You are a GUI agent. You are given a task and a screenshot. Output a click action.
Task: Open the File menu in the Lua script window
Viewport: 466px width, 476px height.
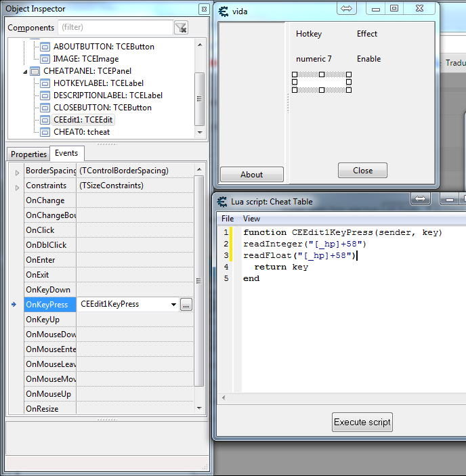coord(228,219)
